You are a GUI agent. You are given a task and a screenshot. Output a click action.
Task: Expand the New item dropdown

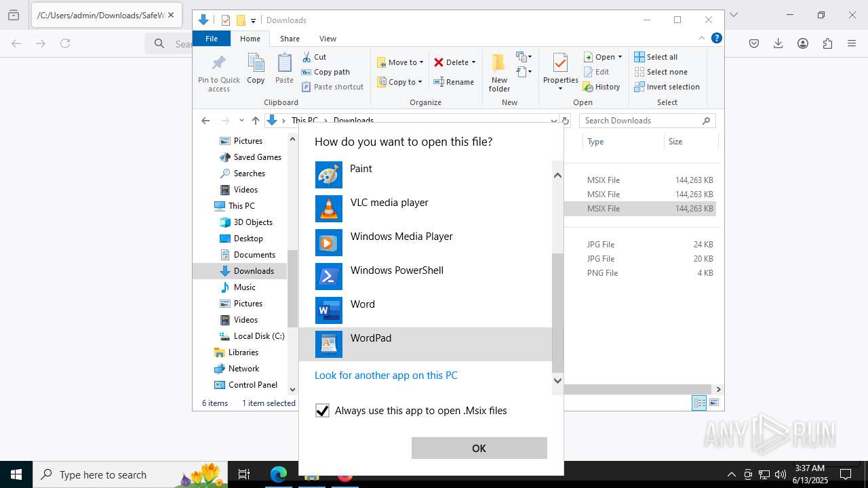524,57
